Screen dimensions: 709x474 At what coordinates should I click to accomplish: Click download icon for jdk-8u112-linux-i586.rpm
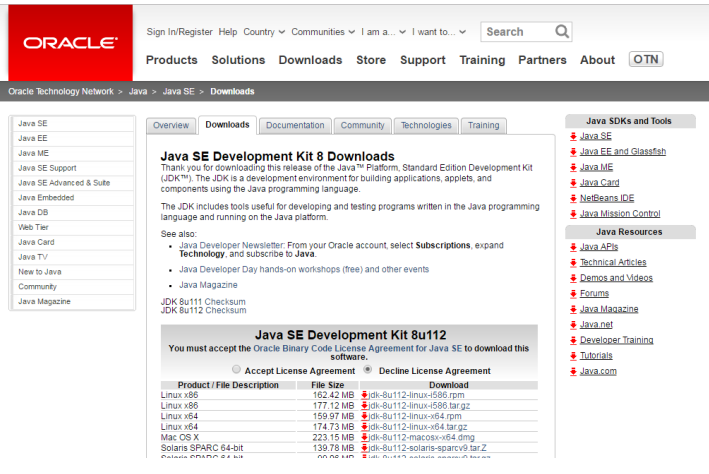coord(364,395)
